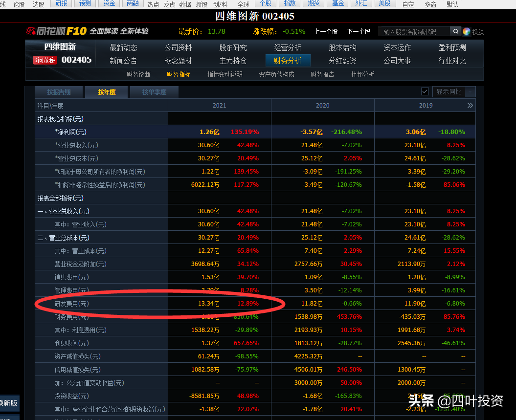Click 下一个股 link
Image resolution: width=516 pixels, height=420 pixels.
pyautogui.click(x=359, y=32)
